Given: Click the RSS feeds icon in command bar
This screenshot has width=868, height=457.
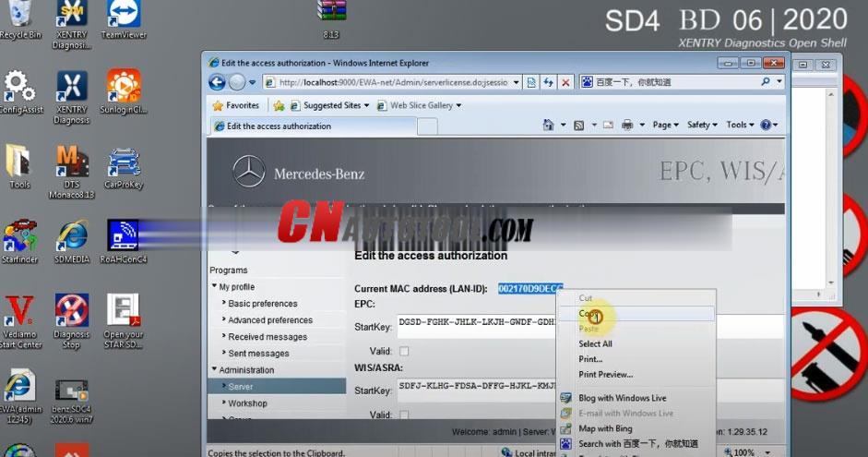Looking at the screenshot, I should (578, 126).
